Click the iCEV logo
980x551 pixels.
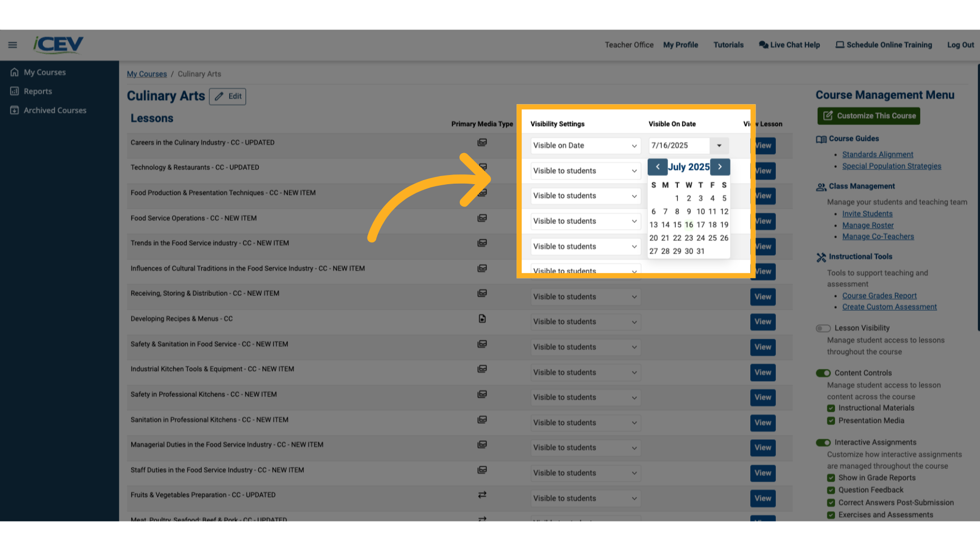[58, 45]
